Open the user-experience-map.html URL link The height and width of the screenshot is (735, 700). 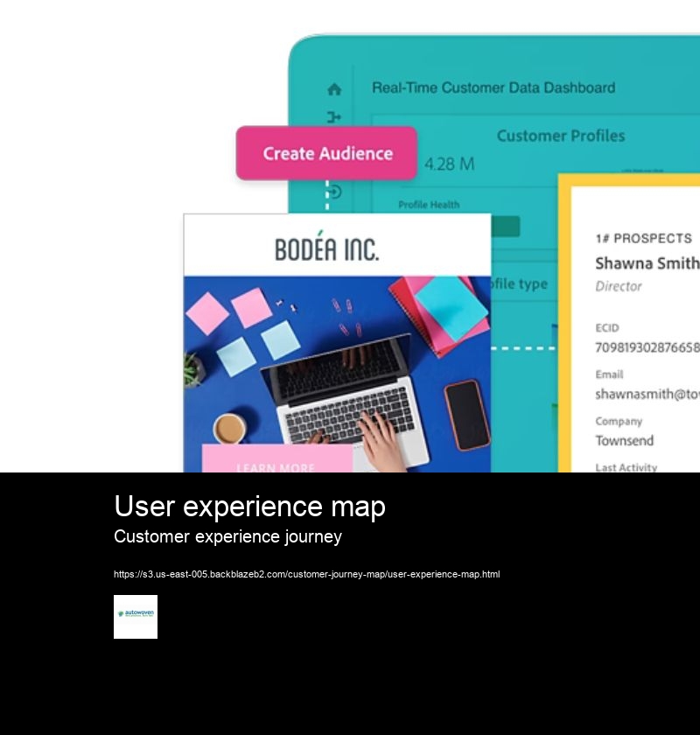(306, 575)
